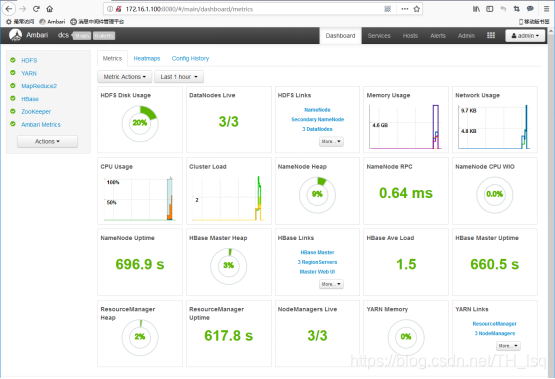The width and height of the screenshot is (555, 379).
Task: Click the 0 ops badge next to dcs
Action: pyautogui.click(x=82, y=36)
